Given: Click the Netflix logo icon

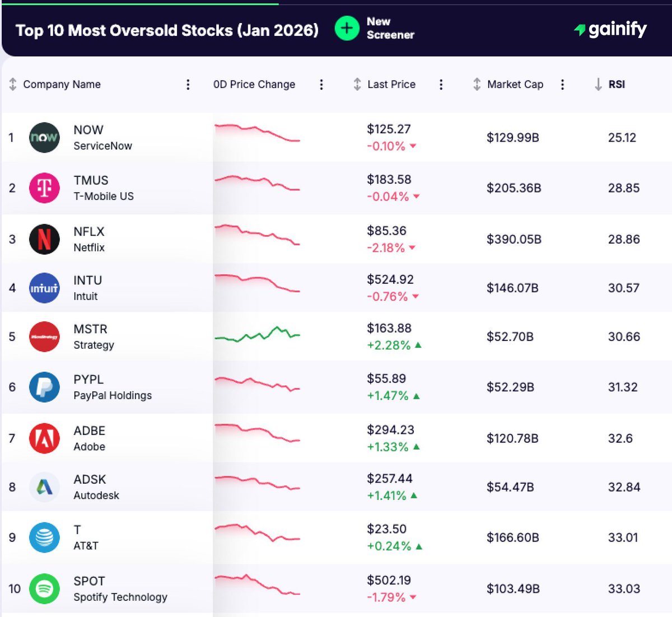Looking at the screenshot, I should tap(44, 239).
